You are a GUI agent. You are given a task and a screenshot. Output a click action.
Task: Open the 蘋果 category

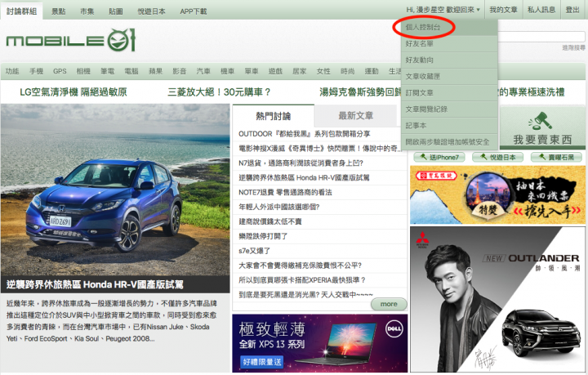click(x=155, y=71)
